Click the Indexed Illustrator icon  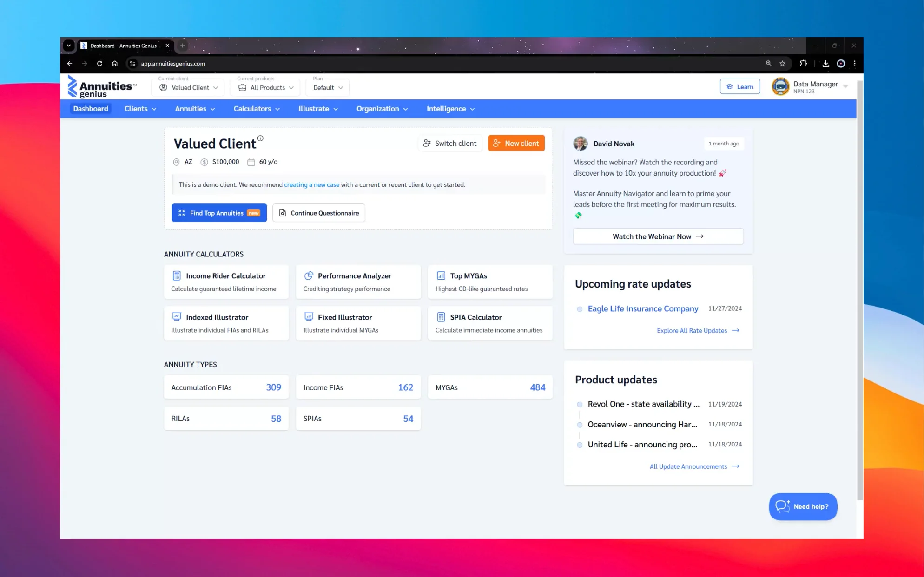tap(177, 317)
